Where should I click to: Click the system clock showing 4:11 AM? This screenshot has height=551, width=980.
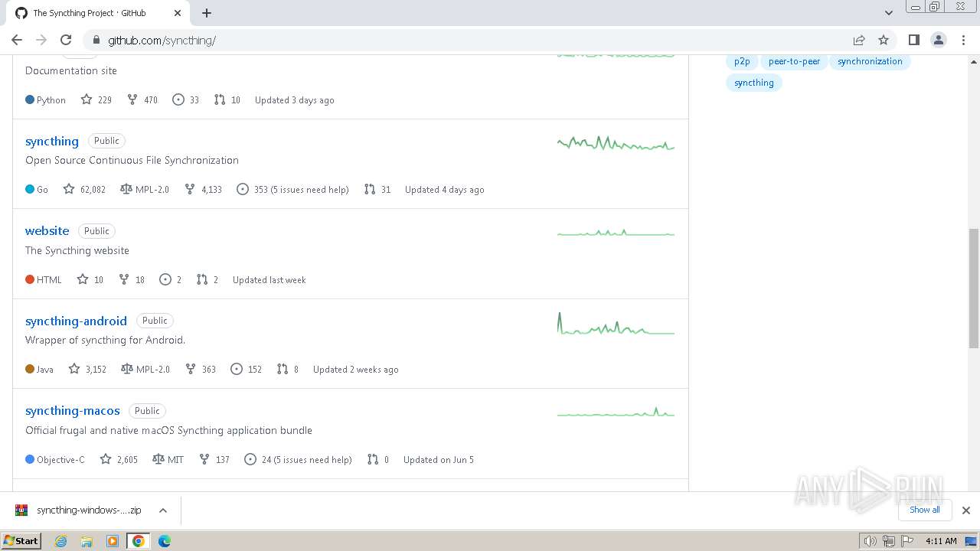coord(941,541)
